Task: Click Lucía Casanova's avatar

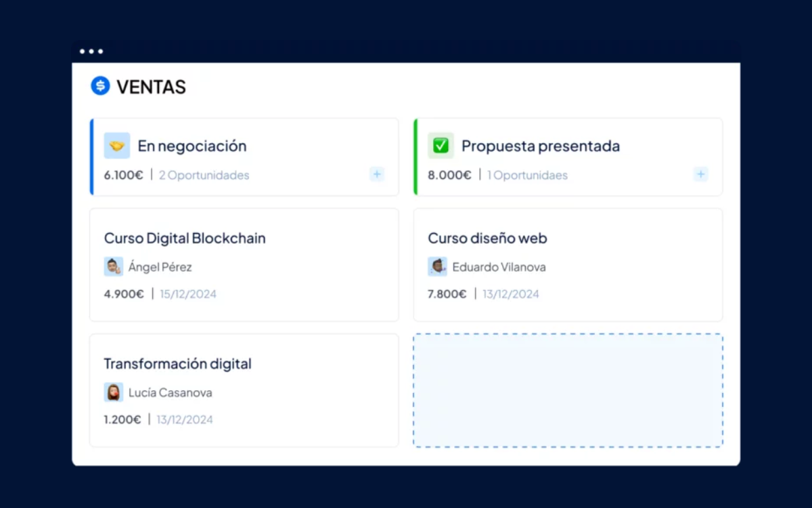Action: coord(113,392)
